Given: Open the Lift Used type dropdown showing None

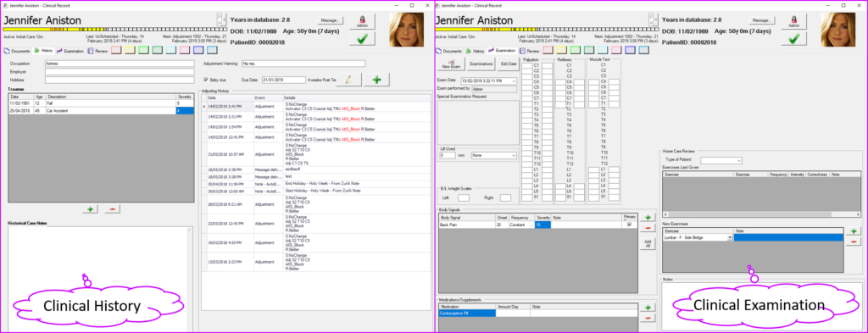Looking at the screenshot, I should [x=494, y=155].
